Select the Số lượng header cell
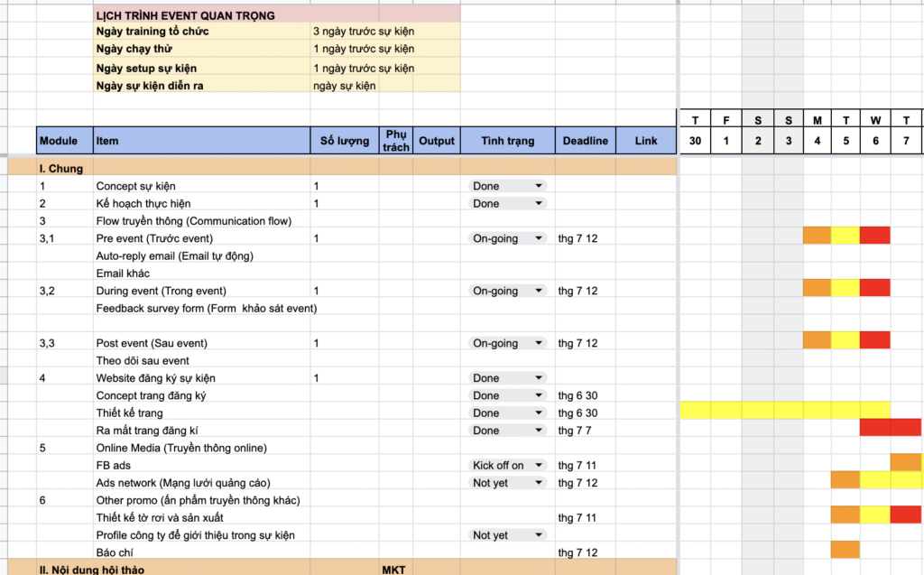This screenshot has height=575, width=924. (x=344, y=141)
